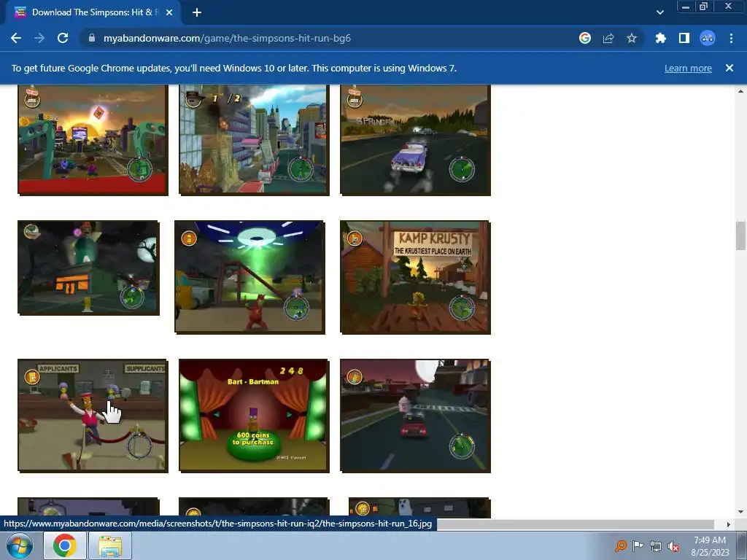Close the Simpsons Hit & Run tab
This screenshot has width=747, height=560.
(x=169, y=12)
